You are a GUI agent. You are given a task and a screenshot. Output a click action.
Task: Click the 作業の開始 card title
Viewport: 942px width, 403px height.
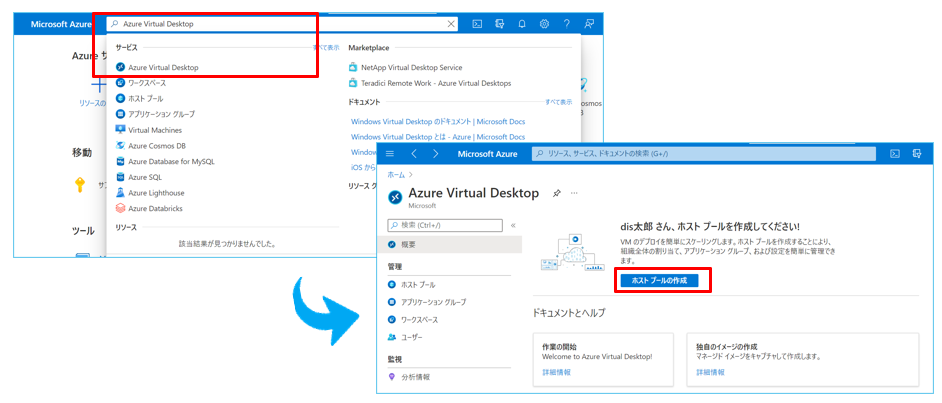(559, 347)
